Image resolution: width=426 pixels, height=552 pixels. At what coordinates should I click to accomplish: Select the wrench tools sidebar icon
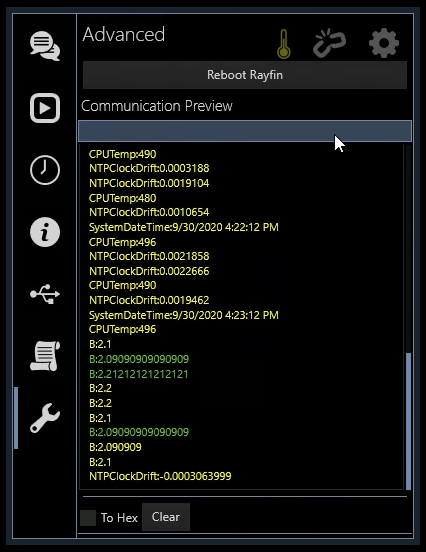[45, 418]
